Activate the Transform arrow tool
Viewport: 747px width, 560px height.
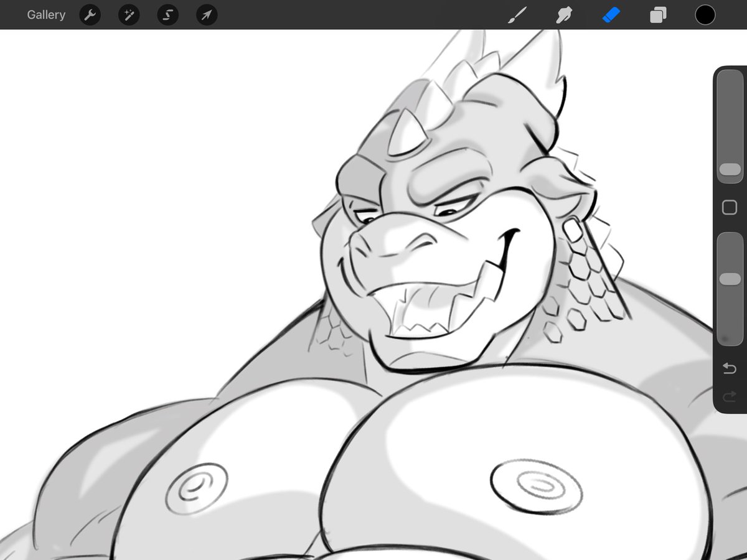click(x=207, y=15)
